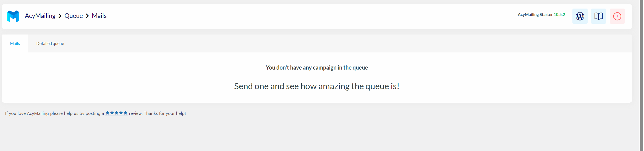Select Mails in the breadcrumb
644x151 pixels.
(99, 16)
